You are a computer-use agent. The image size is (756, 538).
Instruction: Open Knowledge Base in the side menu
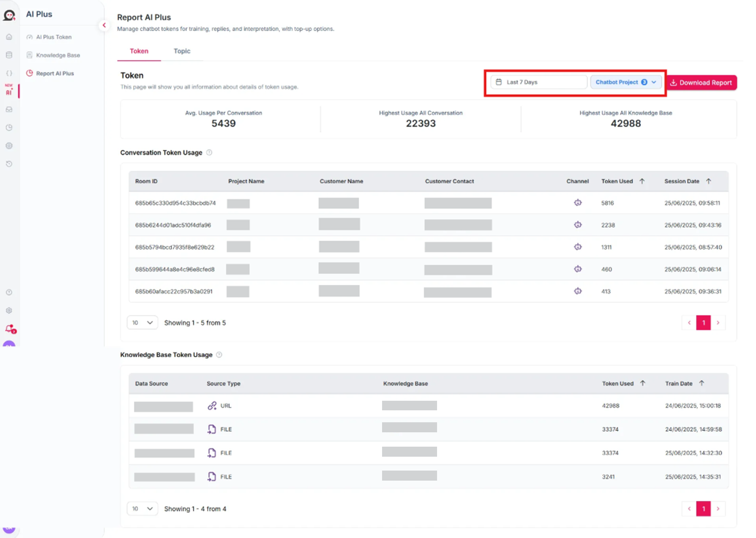click(58, 55)
